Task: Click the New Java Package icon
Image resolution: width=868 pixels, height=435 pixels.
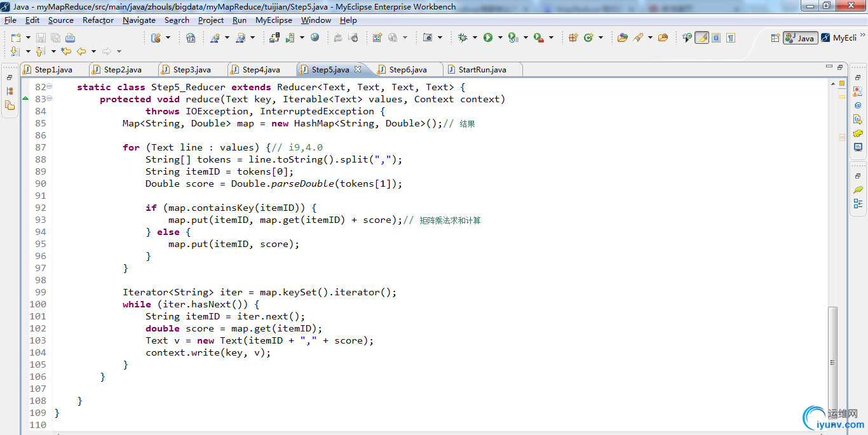Action: tap(573, 37)
